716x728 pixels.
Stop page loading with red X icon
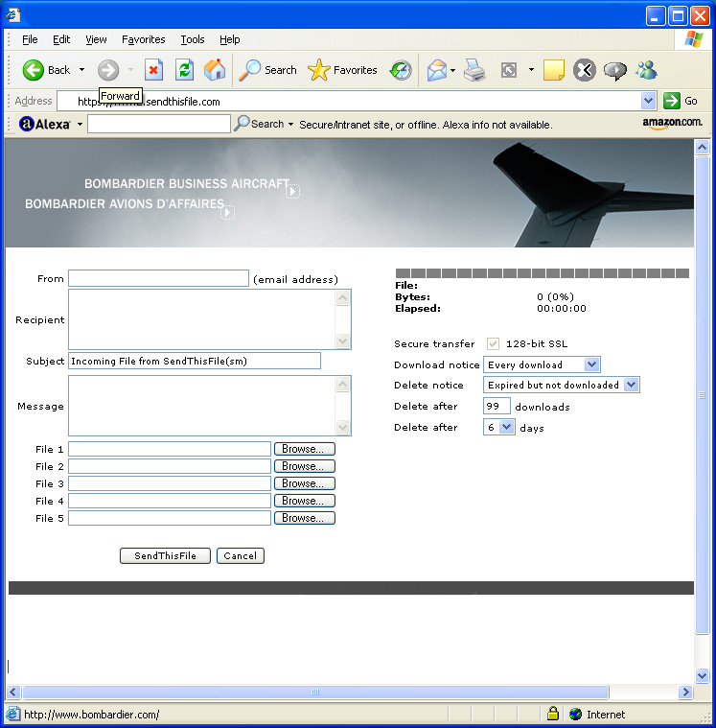coord(153,70)
